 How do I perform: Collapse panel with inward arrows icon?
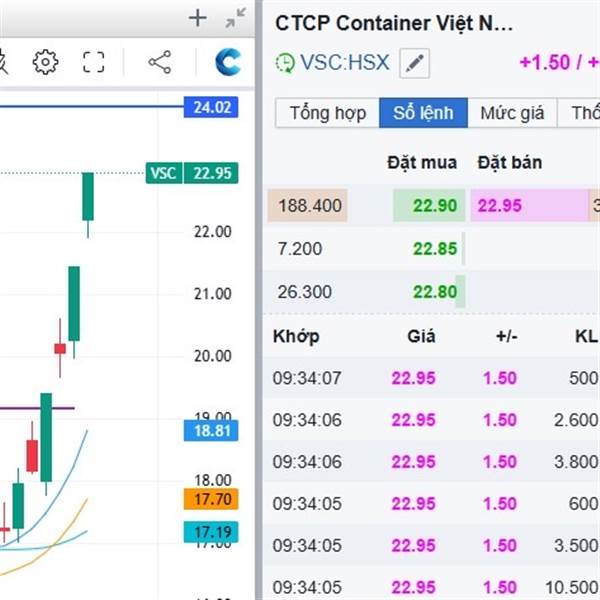click(235, 18)
